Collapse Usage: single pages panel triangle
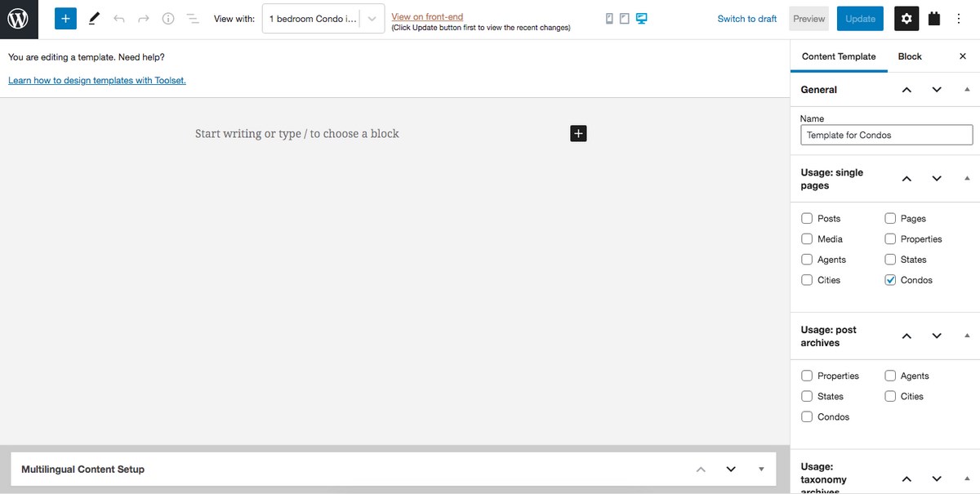The image size is (980, 494). pyautogui.click(x=967, y=179)
